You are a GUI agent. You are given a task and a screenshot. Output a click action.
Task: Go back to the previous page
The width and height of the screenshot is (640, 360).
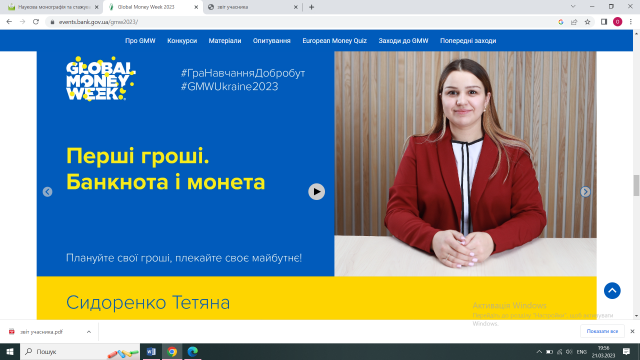point(9,22)
